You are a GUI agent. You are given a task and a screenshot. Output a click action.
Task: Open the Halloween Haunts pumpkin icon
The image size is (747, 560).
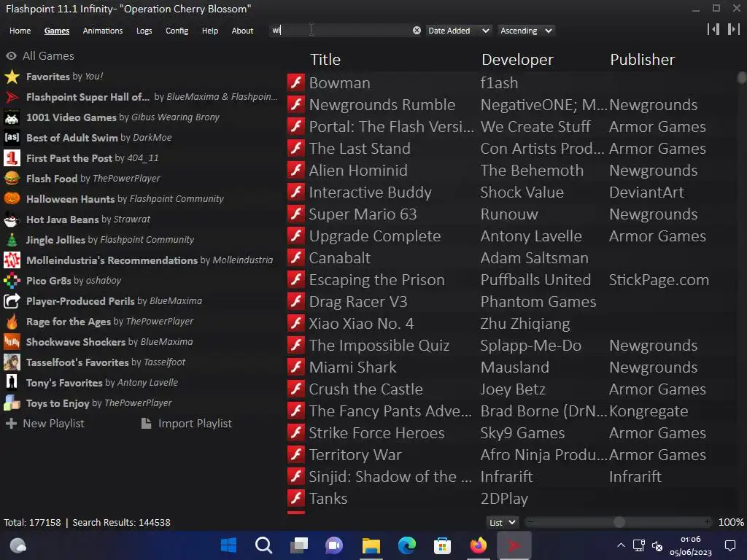tap(12, 199)
